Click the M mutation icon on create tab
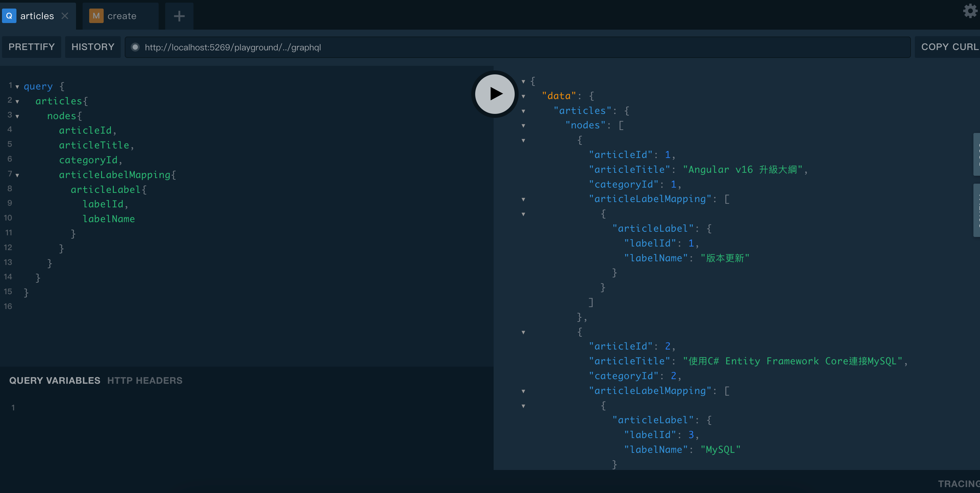 96,16
